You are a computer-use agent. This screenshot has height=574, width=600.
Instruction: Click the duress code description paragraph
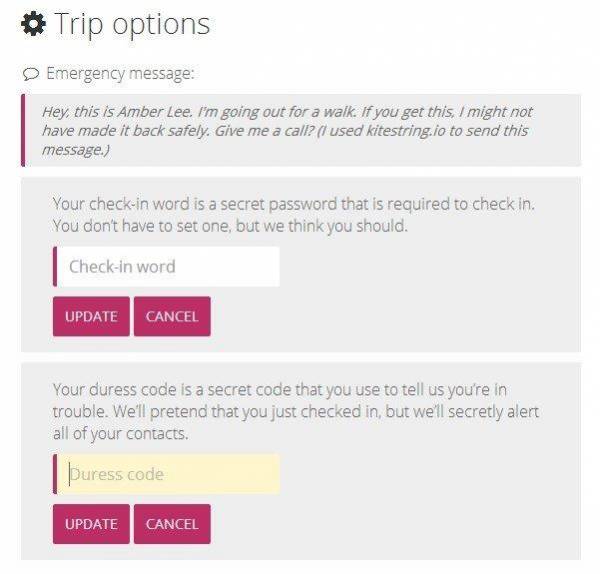pyautogui.click(x=296, y=412)
